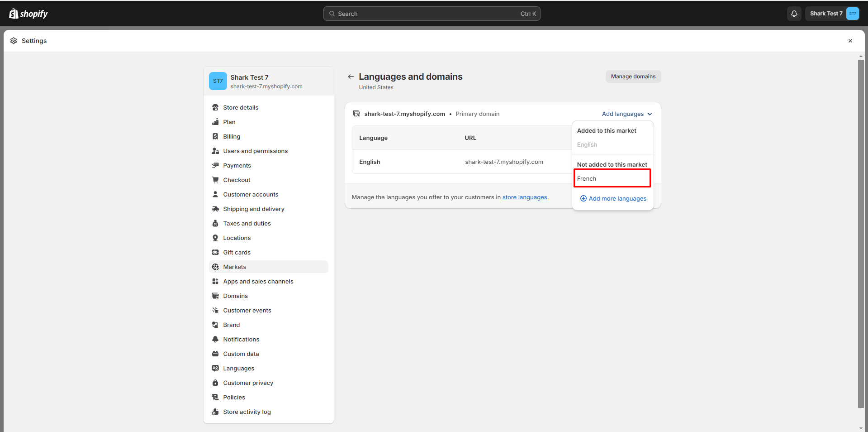Select the Gift cards icon
The height and width of the screenshot is (432, 868).
216,252
